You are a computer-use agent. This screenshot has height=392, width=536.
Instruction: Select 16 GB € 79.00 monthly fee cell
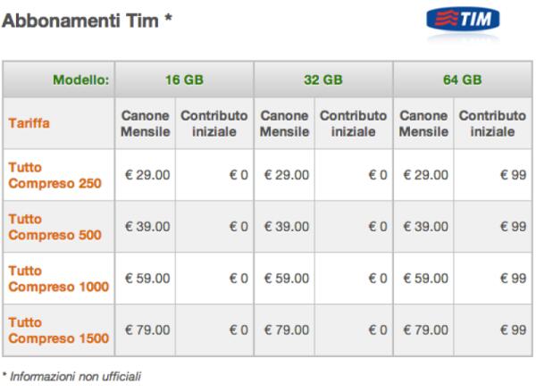coord(146,330)
